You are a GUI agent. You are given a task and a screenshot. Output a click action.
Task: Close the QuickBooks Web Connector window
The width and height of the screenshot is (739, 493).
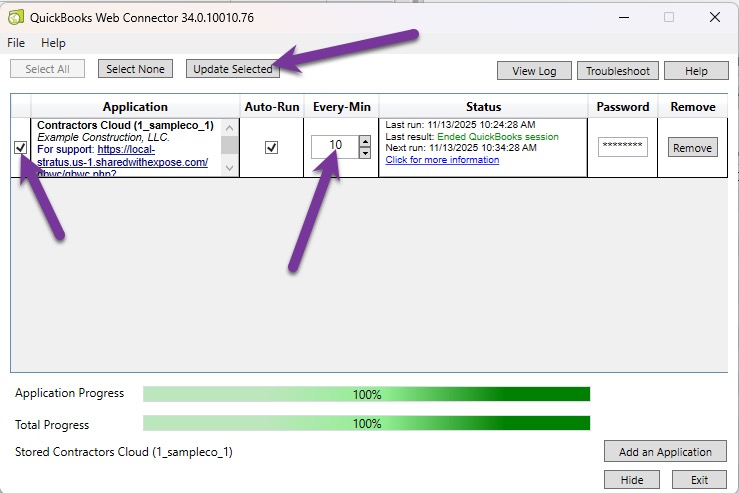coord(714,17)
